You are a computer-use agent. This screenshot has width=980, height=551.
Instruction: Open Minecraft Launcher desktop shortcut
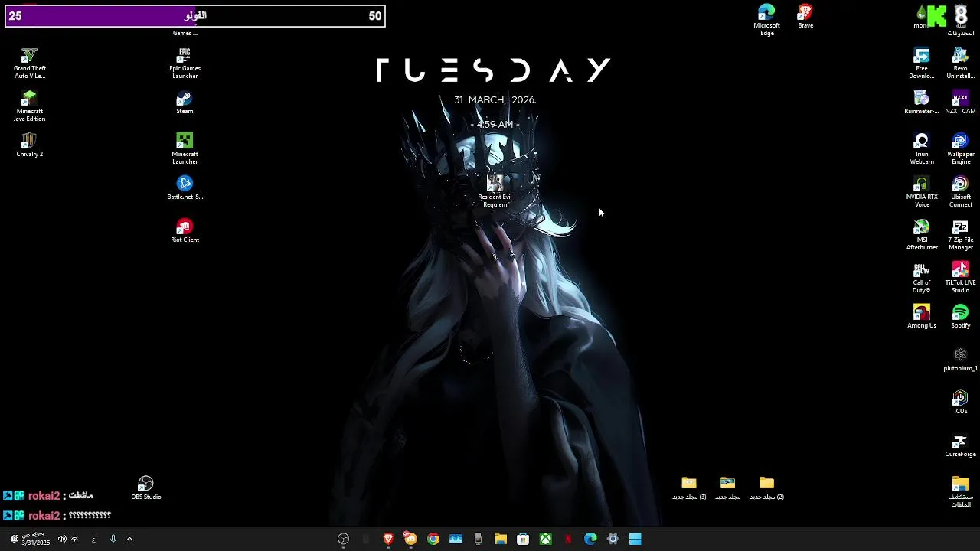coord(185,148)
